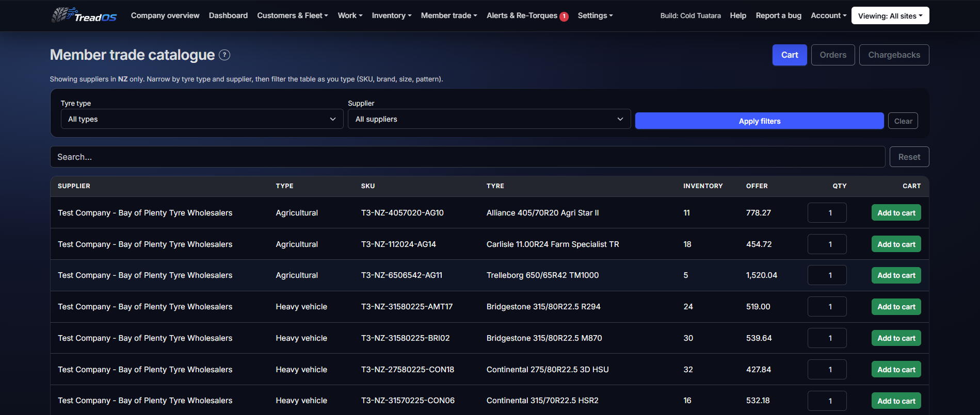Open the Supplier dropdown
This screenshot has height=415, width=980.
[489, 119]
